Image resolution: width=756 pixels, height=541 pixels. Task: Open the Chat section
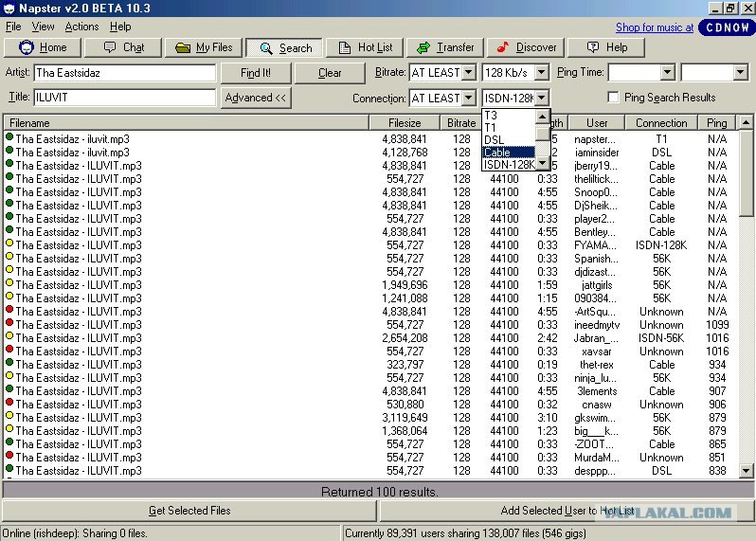coord(123,47)
